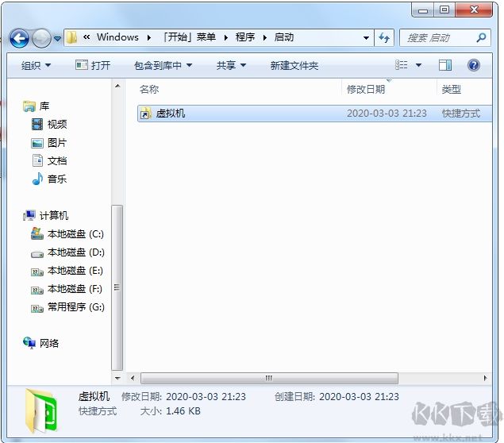Click the 音乐 music note icon
The width and height of the screenshot is (504, 443).
(x=37, y=179)
